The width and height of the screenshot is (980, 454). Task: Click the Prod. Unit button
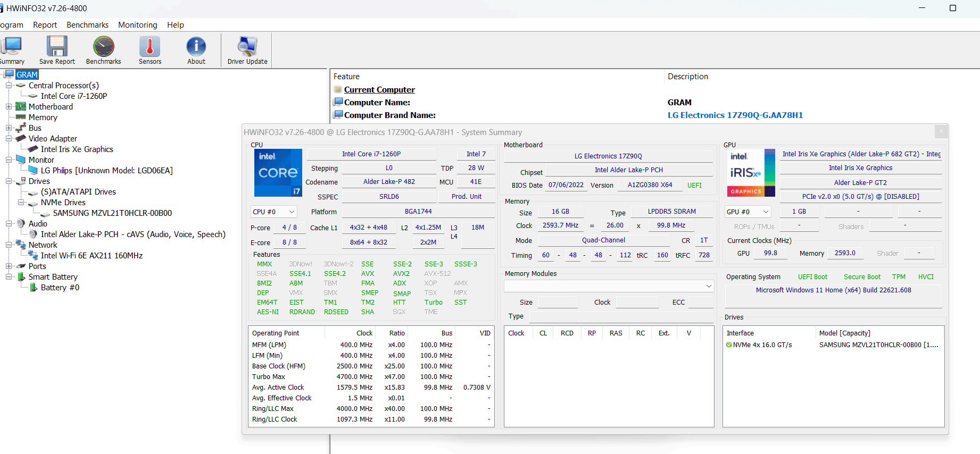[467, 197]
